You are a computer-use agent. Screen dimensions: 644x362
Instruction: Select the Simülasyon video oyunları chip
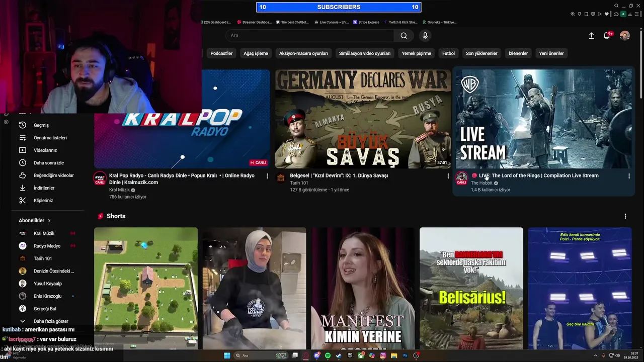coord(365,53)
